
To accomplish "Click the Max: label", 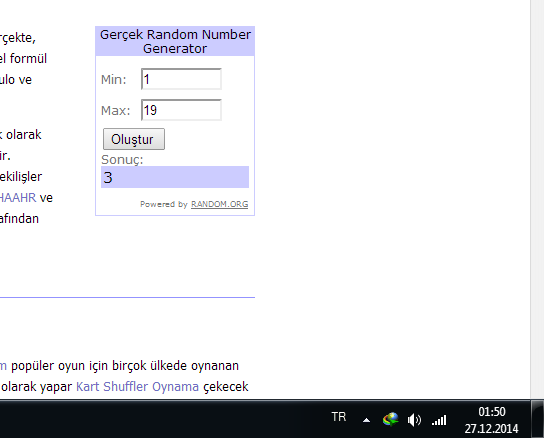I will click(x=116, y=110).
